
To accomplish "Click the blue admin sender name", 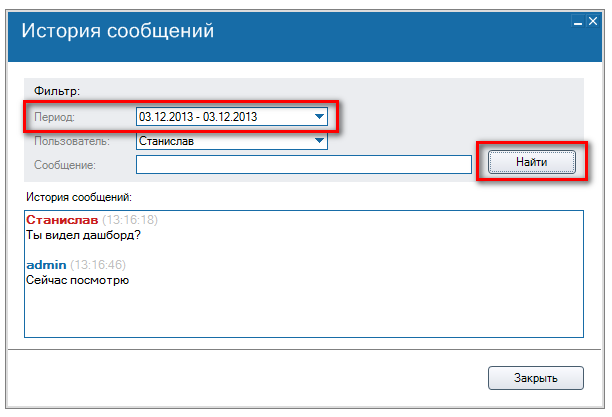I will (x=46, y=264).
